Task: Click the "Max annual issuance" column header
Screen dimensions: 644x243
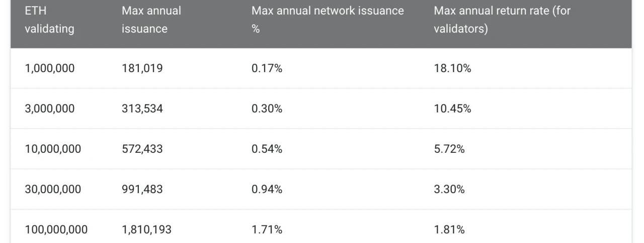Action: point(151,20)
